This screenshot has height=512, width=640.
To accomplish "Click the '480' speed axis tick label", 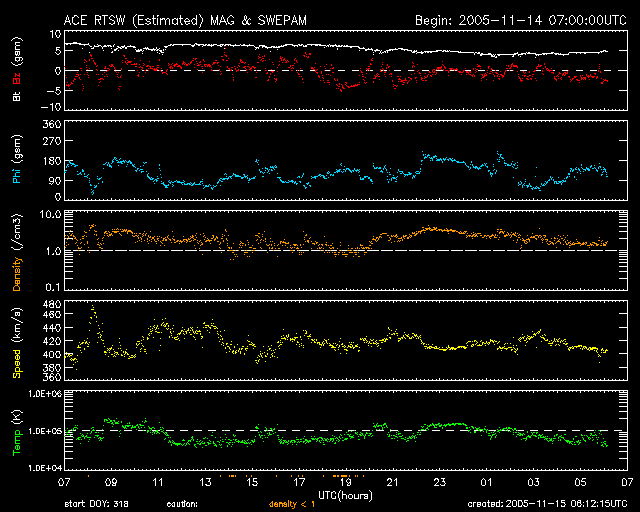I will click(52, 304).
